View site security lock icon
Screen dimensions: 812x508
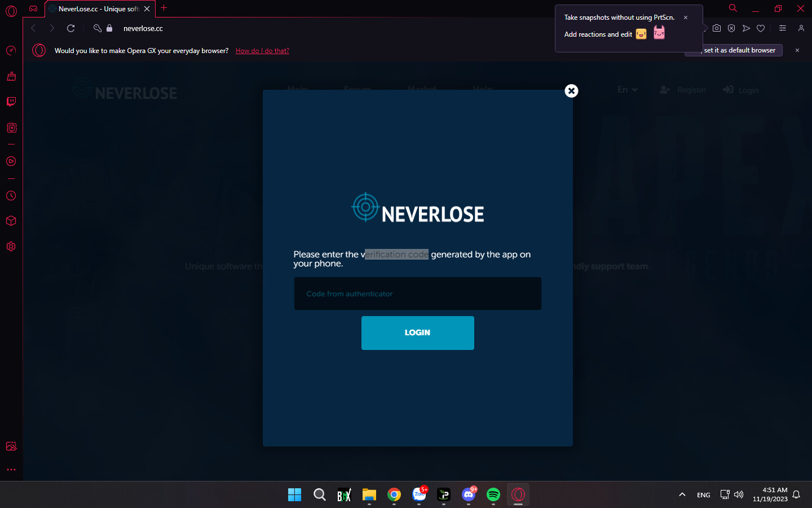(x=109, y=28)
